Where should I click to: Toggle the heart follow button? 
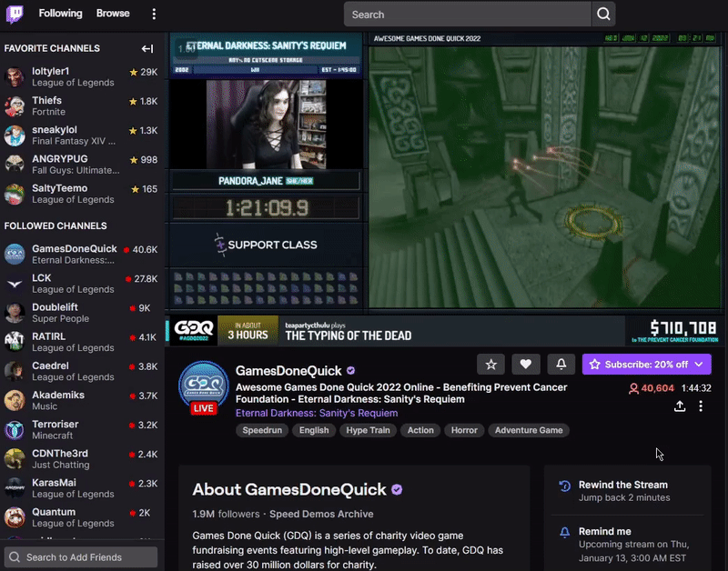coord(526,365)
